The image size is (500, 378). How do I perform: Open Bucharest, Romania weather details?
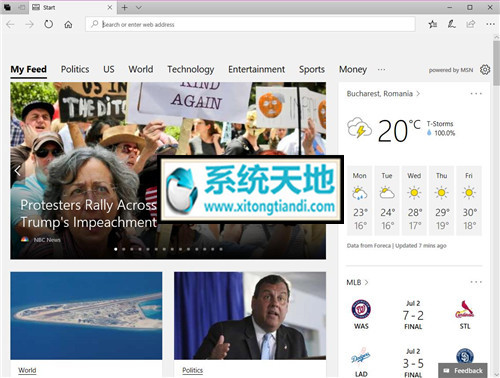[383, 94]
